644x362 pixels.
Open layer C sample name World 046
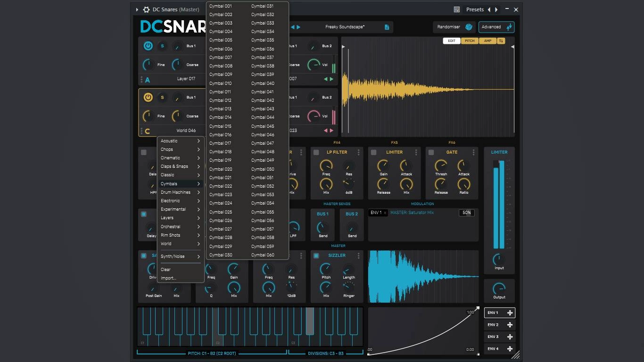pos(186,131)
